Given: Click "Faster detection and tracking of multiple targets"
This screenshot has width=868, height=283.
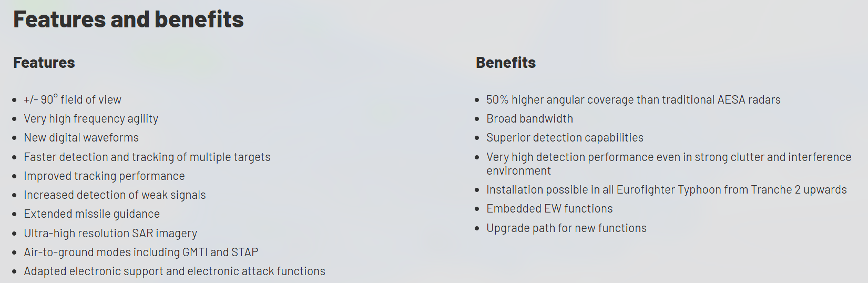Looking at the screenshot, I should click(x=147, y=157).
